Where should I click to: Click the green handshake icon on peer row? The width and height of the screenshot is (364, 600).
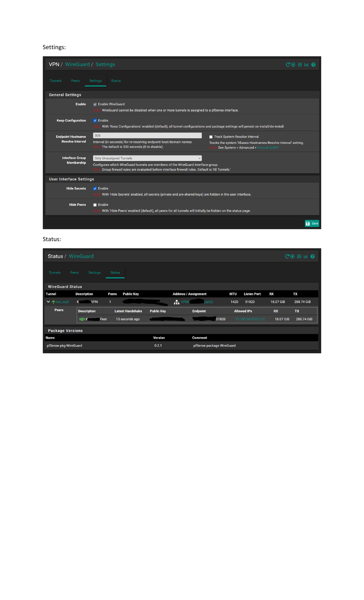(x=82, y=319)
